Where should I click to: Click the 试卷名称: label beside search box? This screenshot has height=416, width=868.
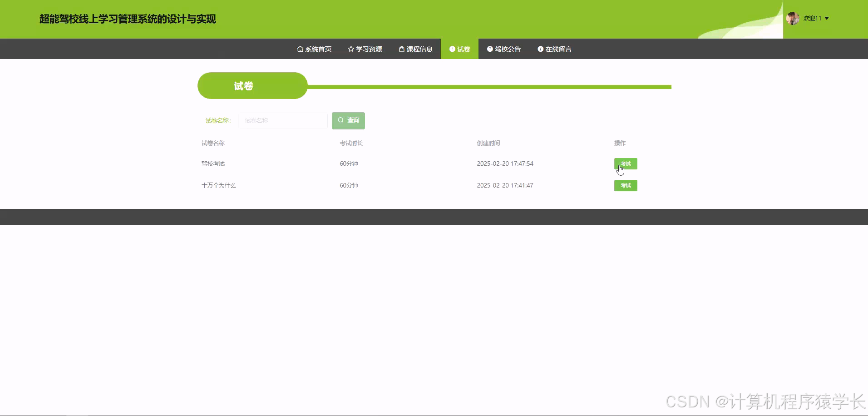[218, 121]
